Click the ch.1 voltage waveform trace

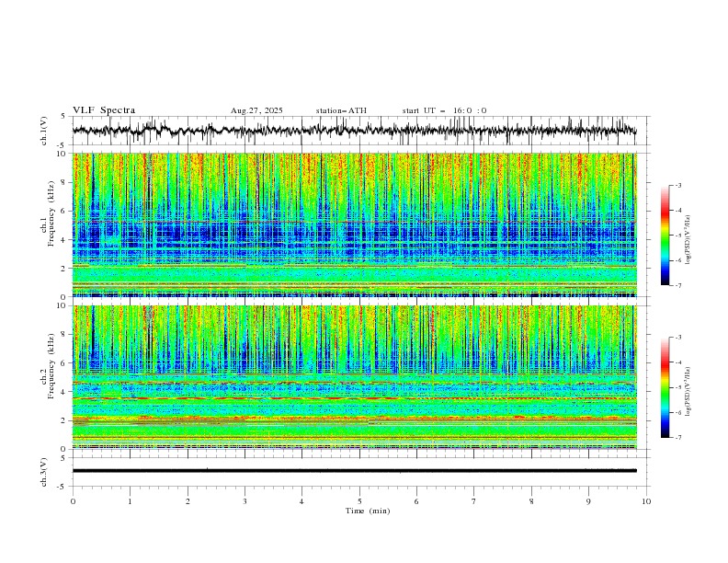coord(354,131)
